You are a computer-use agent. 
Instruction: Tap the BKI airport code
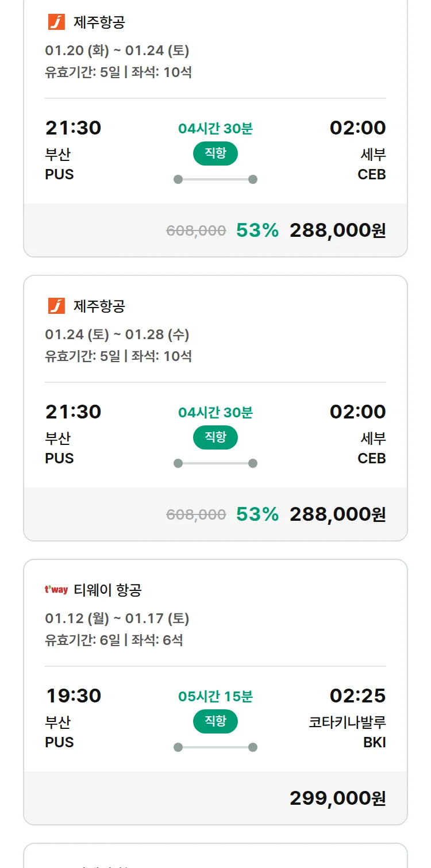point(374,742)
